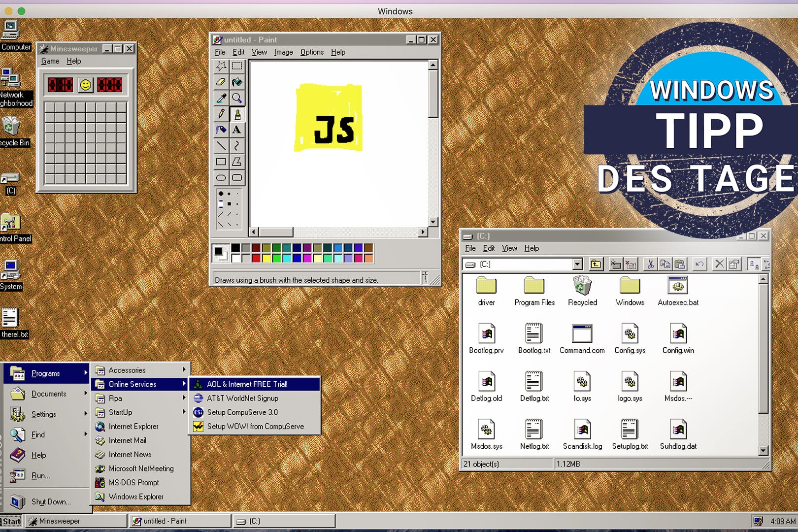Image resolution: width=798 pixels, height=532 pixels.
Task: Pick the Fill With Color bucket tool
Action: (x=237, y=82)
